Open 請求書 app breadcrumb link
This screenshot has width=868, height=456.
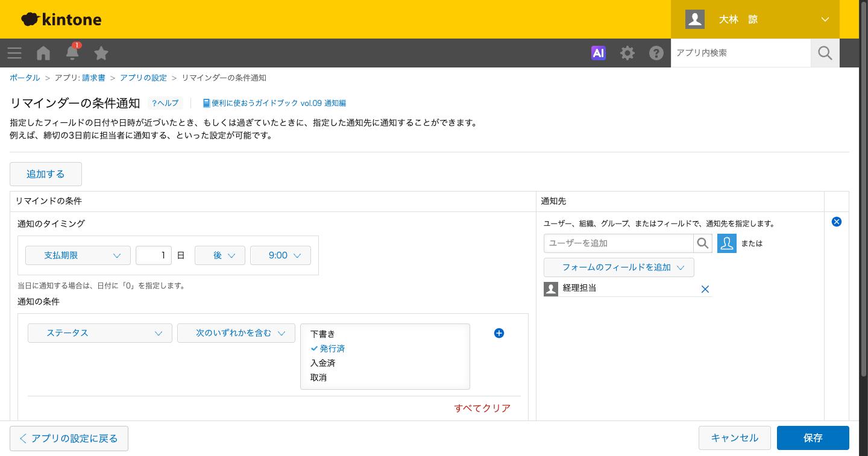[94, 78]
